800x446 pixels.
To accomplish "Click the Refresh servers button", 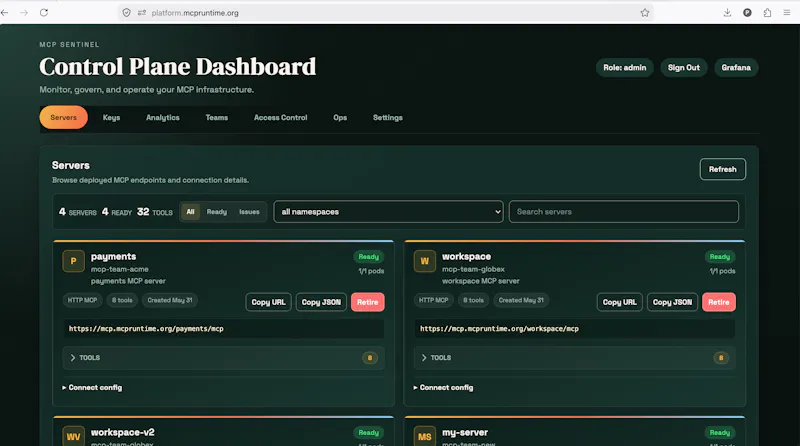I will [722, 169].
